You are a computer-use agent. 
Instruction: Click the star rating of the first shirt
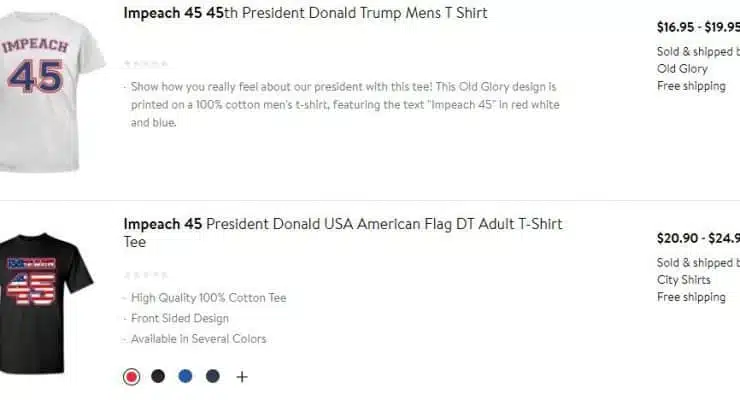point(146,64)
